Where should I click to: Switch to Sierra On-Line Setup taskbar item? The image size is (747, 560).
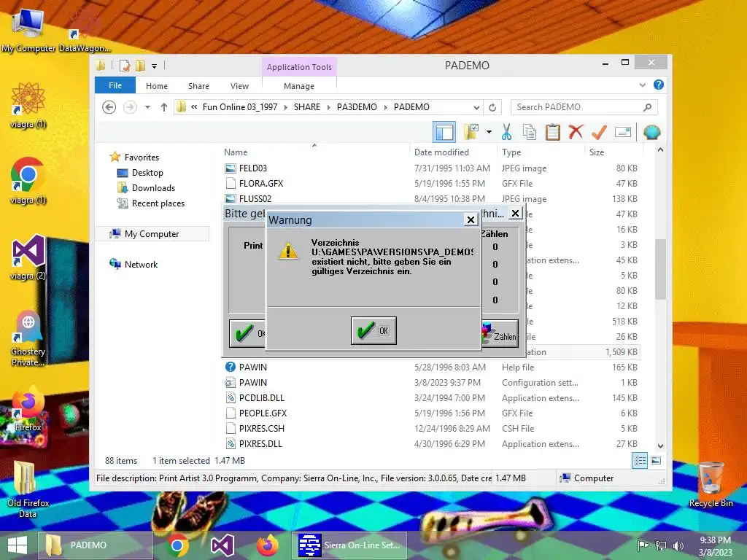point(349,545)
